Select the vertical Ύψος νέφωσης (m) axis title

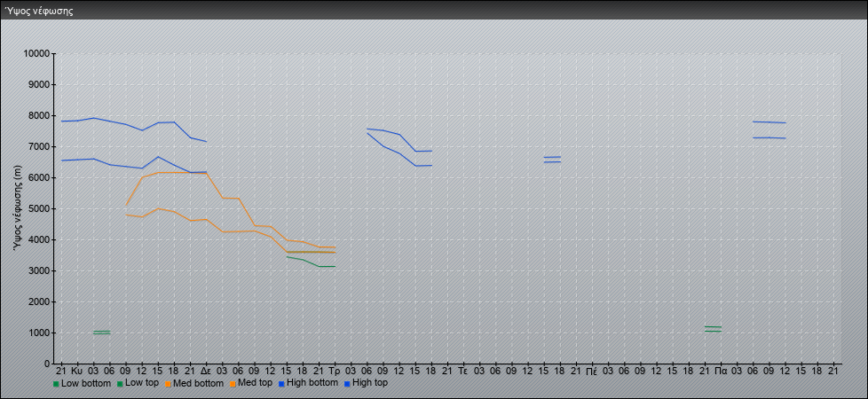[17, 207]
